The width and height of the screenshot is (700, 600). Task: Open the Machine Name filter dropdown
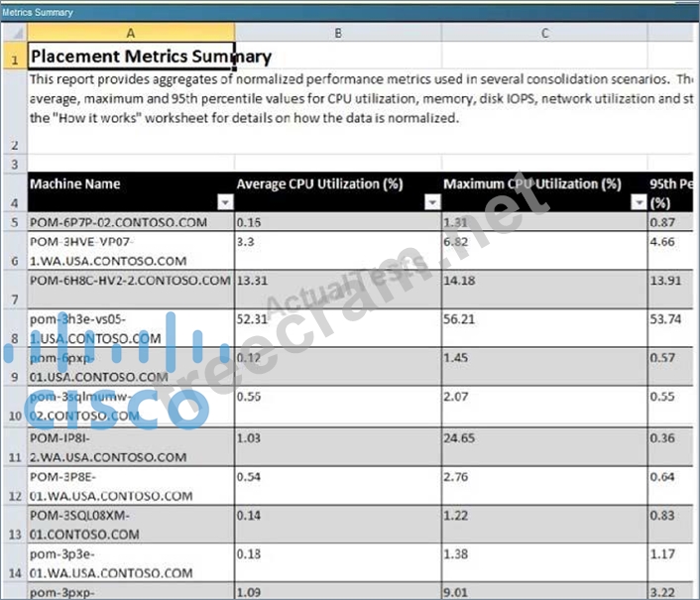pos(224,201)
